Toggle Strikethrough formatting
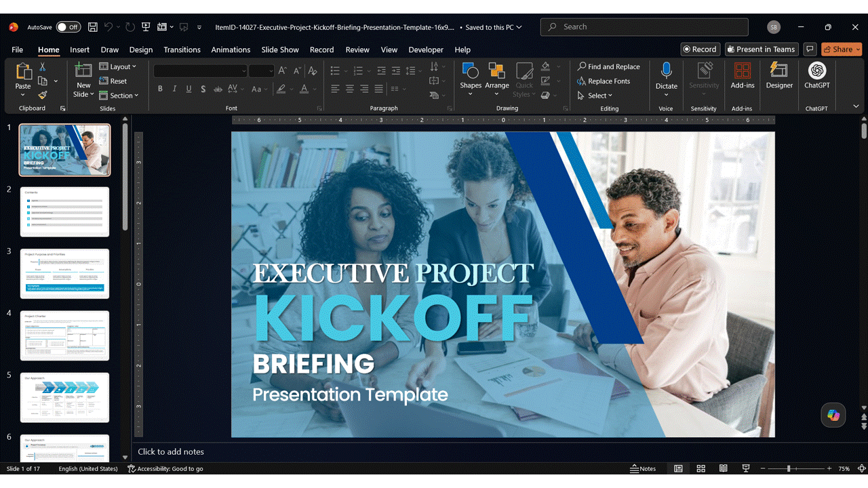 point(218,89)
